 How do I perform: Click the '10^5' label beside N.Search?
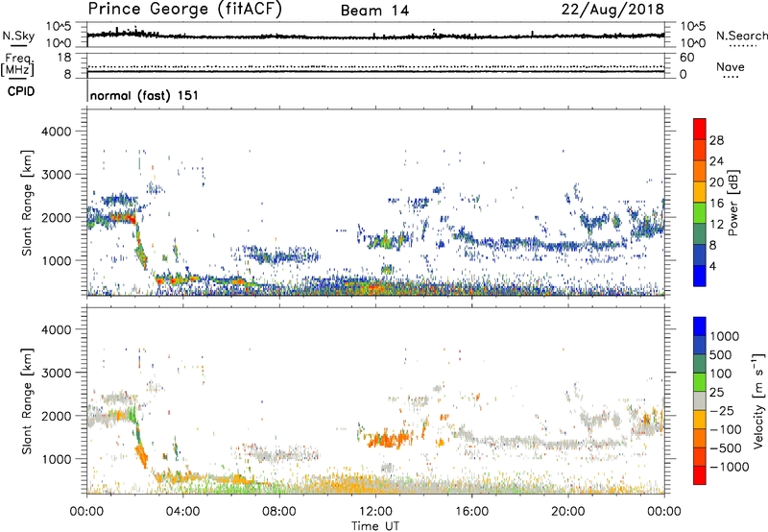point(693,27)
